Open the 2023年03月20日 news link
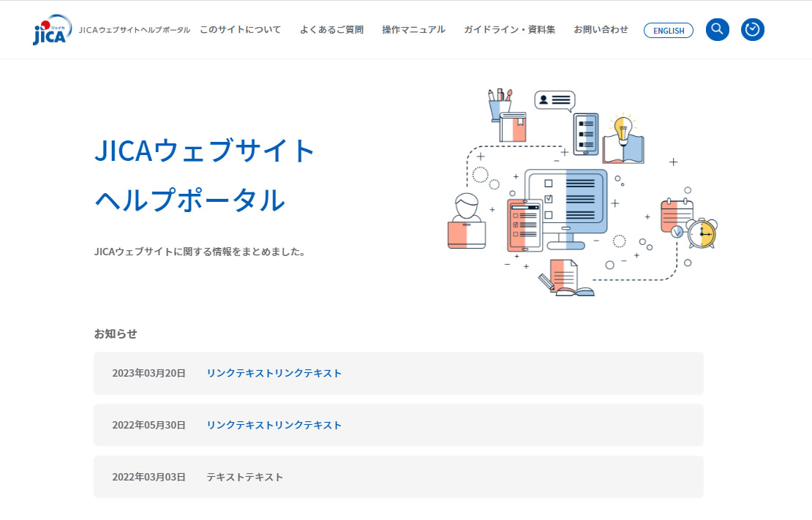The height and width of the screenshot is (520, 812). (274, 374)
